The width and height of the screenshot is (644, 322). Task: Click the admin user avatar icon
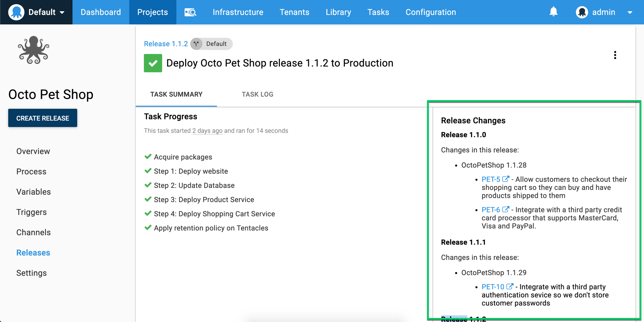(582, 12)
